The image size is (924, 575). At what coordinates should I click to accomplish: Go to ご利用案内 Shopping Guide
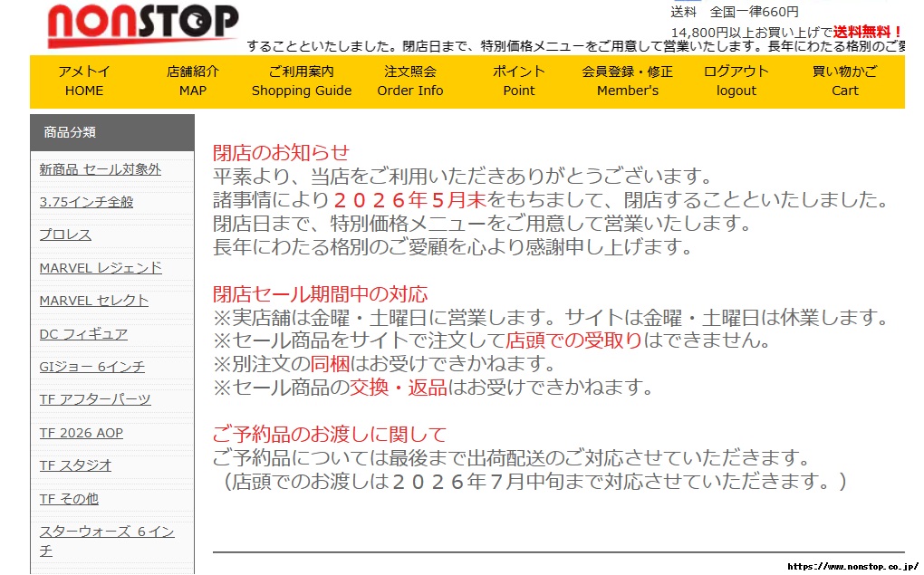[302, 81]
